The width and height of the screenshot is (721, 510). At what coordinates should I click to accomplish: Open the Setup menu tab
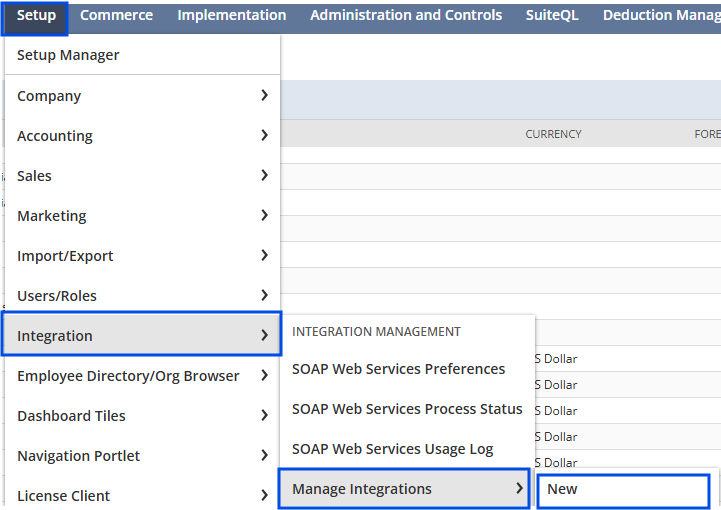[36, 16]
